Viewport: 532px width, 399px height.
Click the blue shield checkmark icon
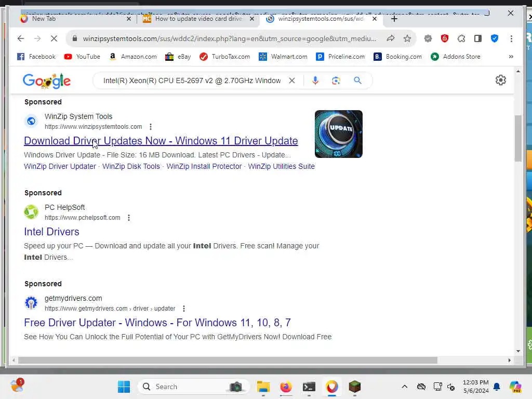495,38
